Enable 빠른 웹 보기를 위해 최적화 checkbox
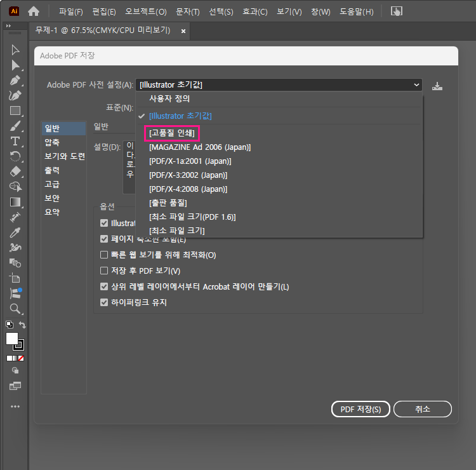476x470 pixels. [x=104, y=255]
